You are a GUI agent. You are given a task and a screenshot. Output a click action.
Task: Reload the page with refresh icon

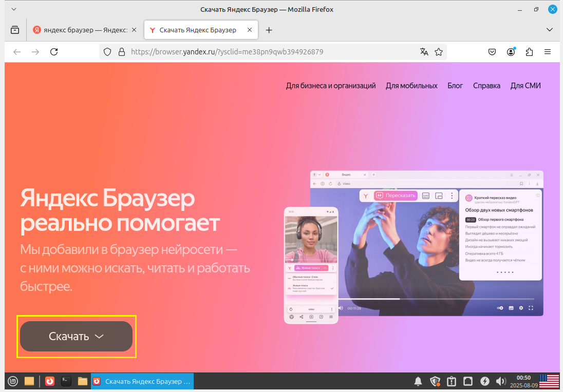(53, 52)
